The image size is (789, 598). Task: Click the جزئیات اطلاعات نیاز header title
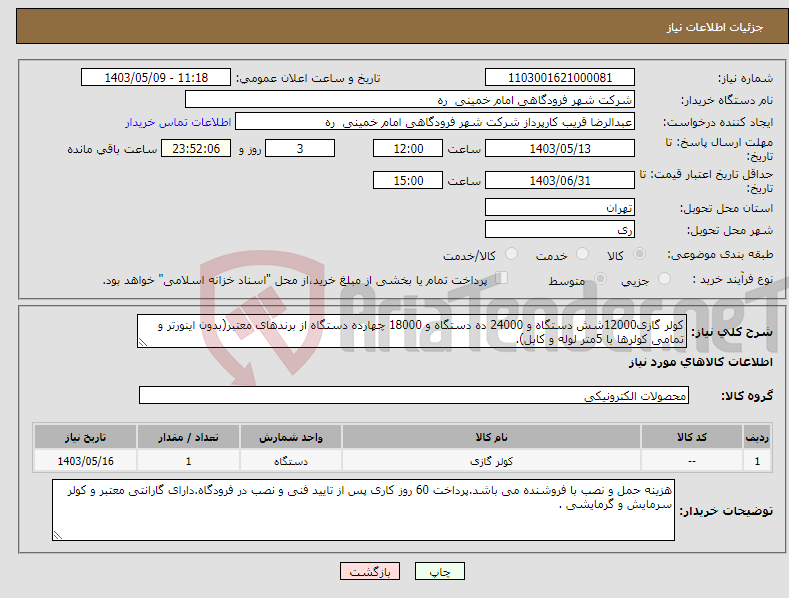tap(715, 27)
